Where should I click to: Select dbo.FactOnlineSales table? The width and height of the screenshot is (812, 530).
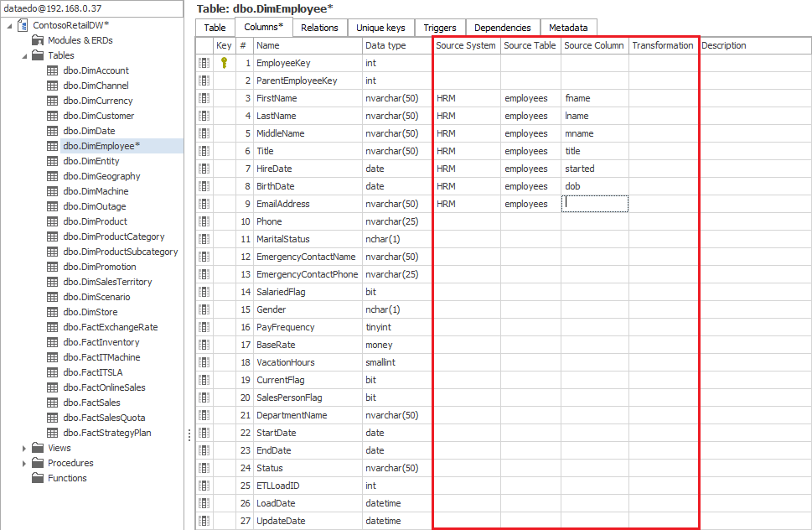pyautogui.click(x=104, y=387)
